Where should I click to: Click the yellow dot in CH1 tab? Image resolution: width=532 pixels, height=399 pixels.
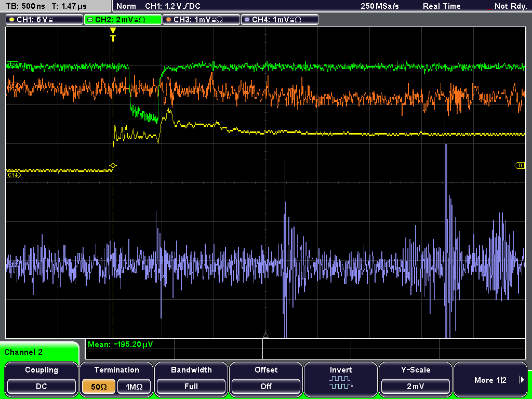12,20
